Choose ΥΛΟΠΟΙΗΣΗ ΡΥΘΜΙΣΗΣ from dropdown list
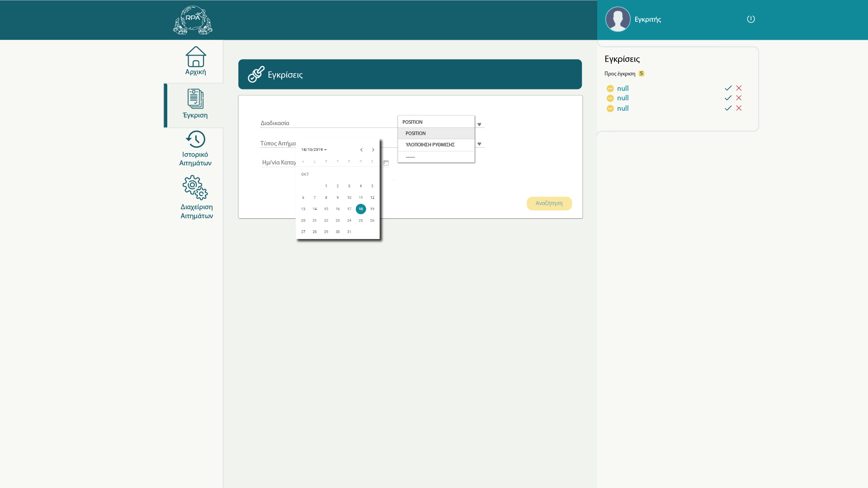 point(430,145)
